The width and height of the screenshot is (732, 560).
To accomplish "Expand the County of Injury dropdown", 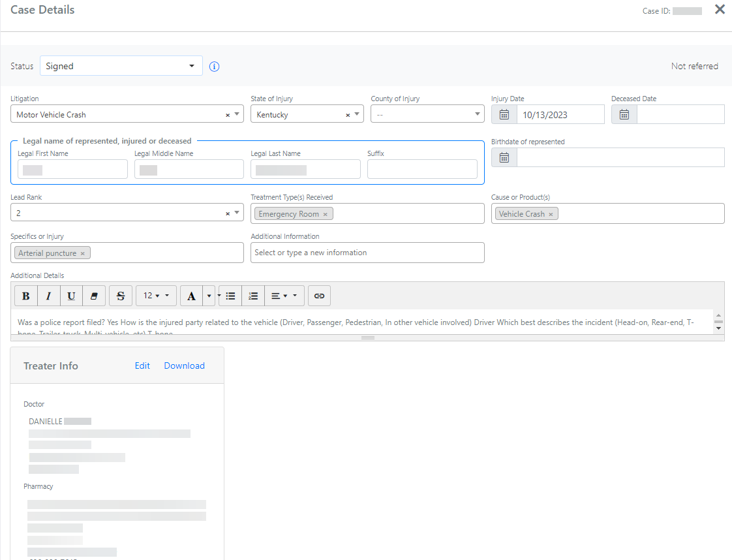I will click(427, 115).
